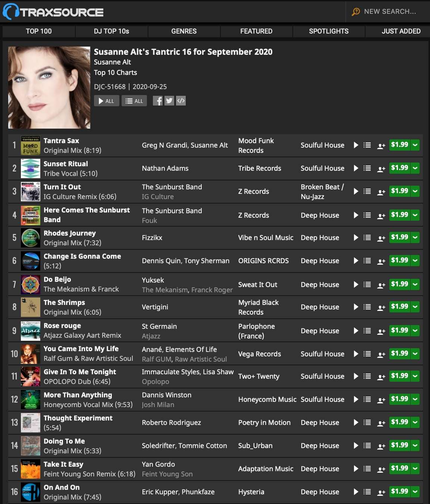This screenshot has height=504, width=430.
Task: Open price dropdown arrow for Do Beijo
Action: (x=415, y=284)
